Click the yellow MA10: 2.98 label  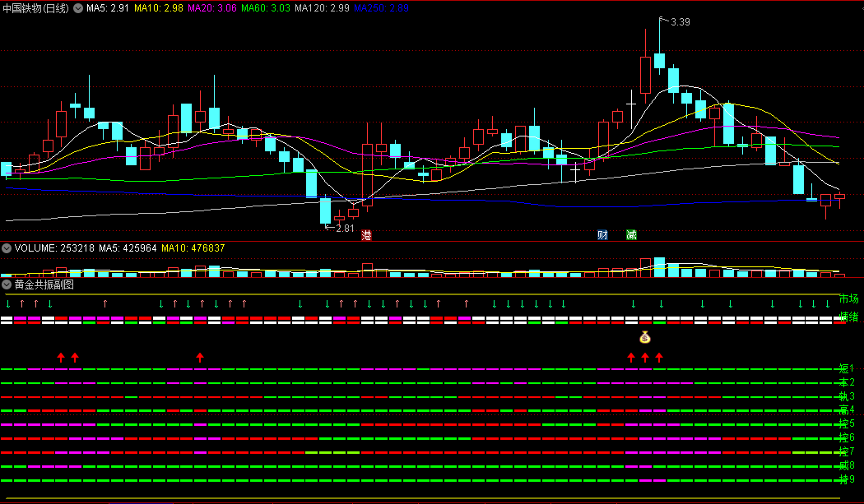pos(159,8)
